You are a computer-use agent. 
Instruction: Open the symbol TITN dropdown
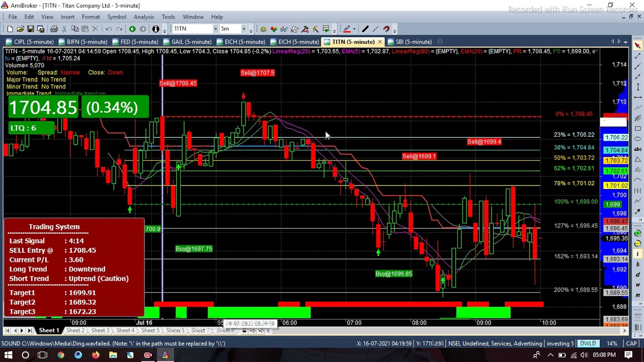tap(215, 29)
